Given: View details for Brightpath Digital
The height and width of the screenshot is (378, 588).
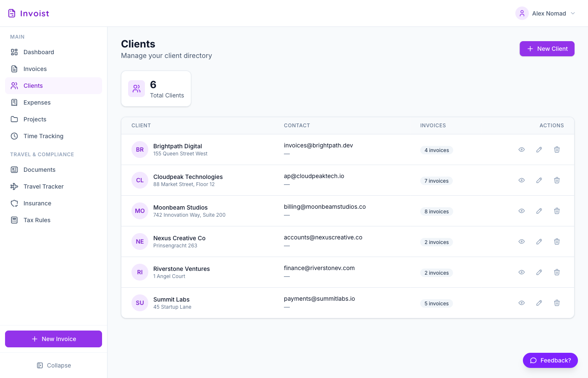Looking at the screenshot, I should [x=521, y=150].
